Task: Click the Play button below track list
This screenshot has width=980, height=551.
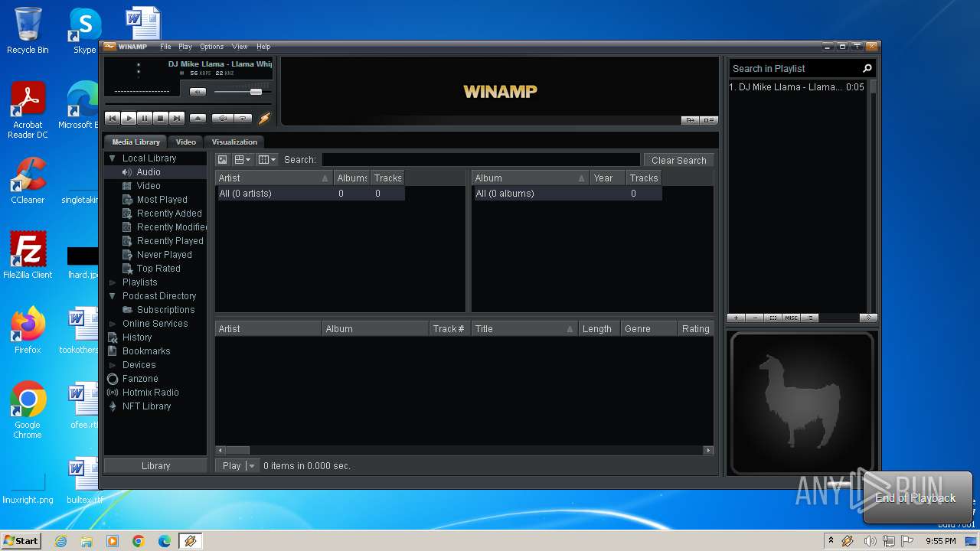Action: pos(232,465)
